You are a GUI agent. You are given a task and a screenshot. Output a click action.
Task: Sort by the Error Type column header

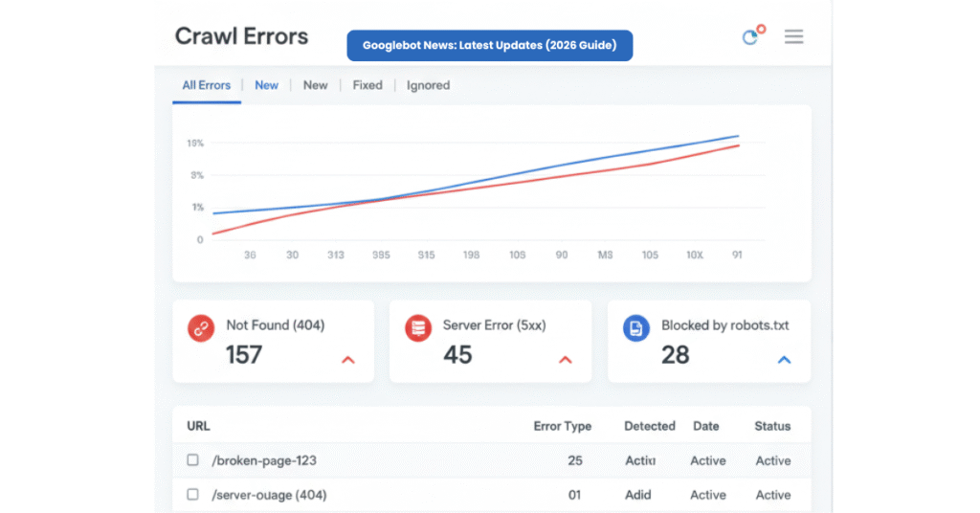[x=562, y=426]
